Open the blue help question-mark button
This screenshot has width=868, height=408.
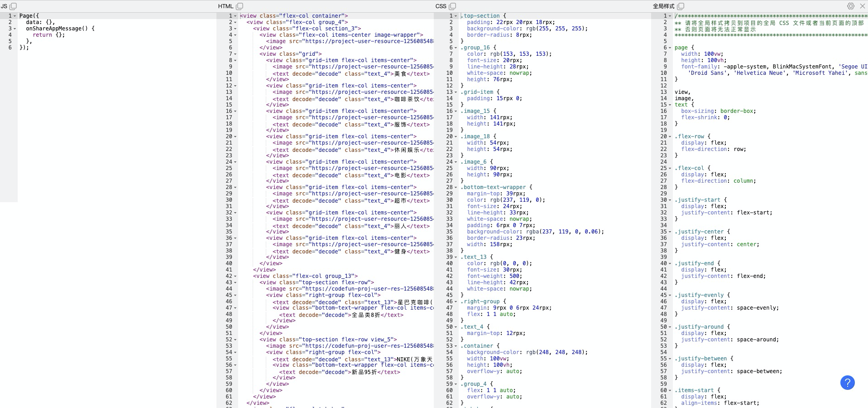pos(848,383)
